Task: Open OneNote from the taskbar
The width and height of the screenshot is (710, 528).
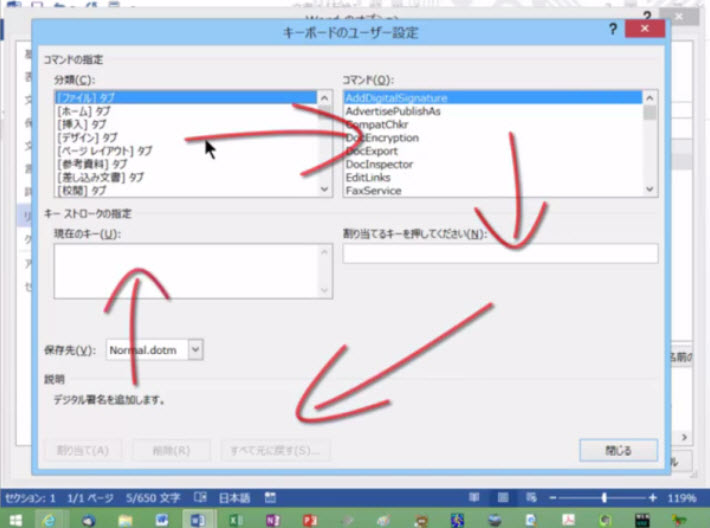Action: [x=273, y=519]
